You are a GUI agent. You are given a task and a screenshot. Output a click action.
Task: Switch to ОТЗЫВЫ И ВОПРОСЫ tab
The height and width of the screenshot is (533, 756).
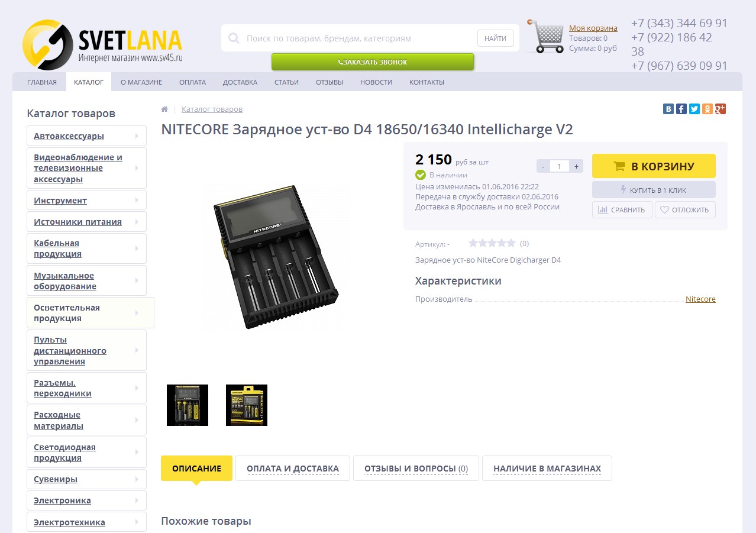click(416, 469)
